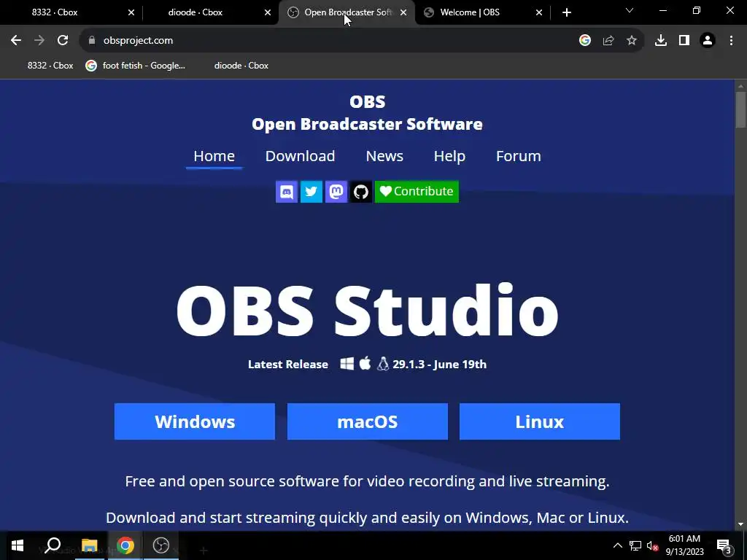Open the OBS GitHub icon link

pos(360,192)
